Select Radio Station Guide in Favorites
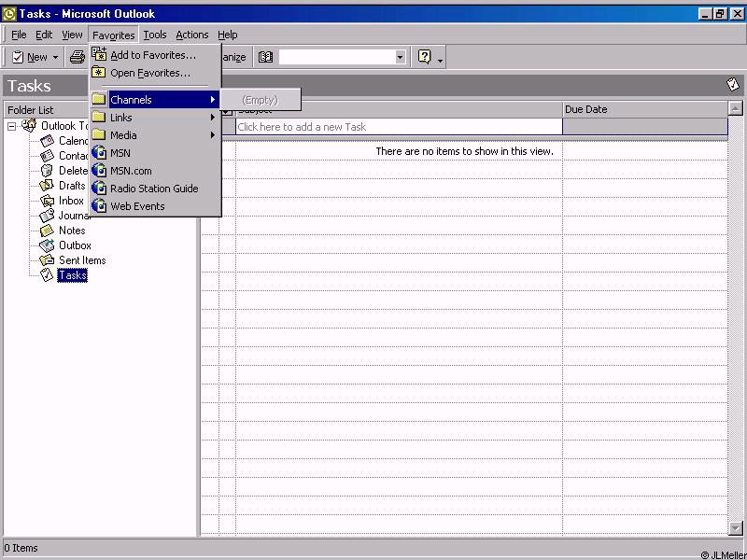 [154, 189]
